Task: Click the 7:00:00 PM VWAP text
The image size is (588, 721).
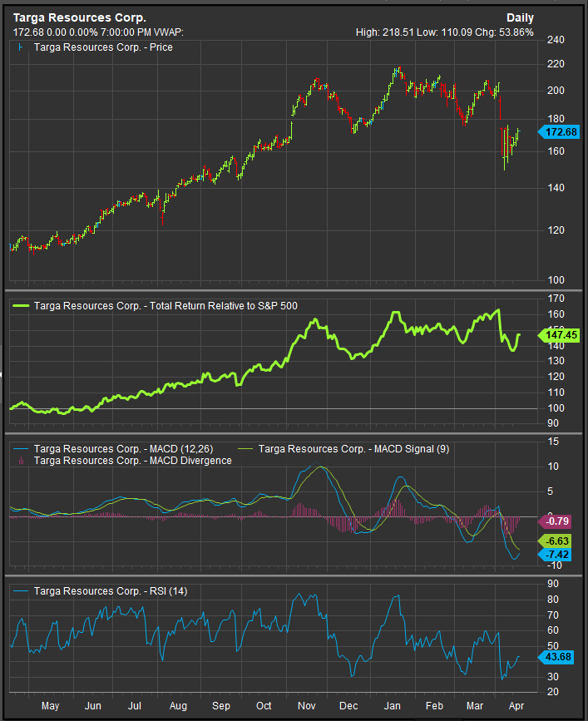Action: (x=141, y=32)
